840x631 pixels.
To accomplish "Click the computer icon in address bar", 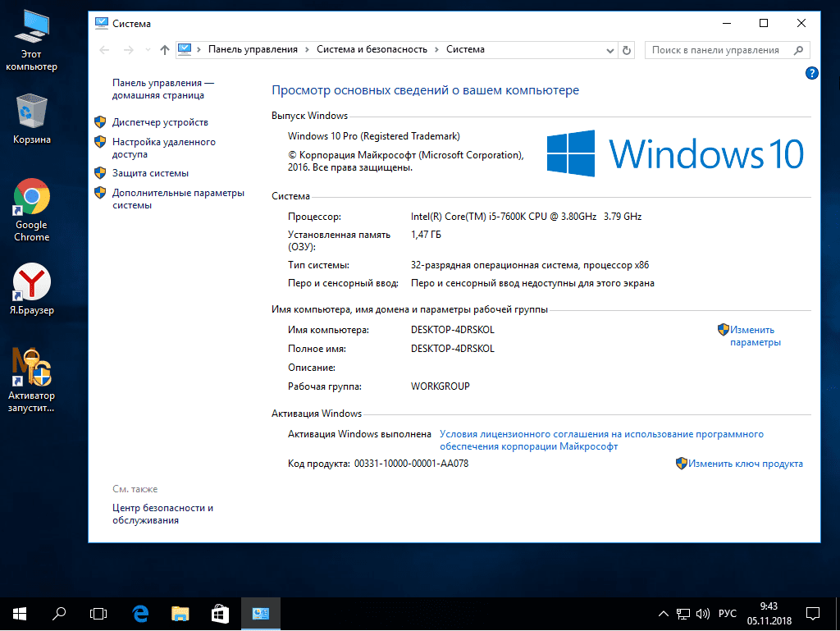I will pyautogui.click(x=185, y=49).
